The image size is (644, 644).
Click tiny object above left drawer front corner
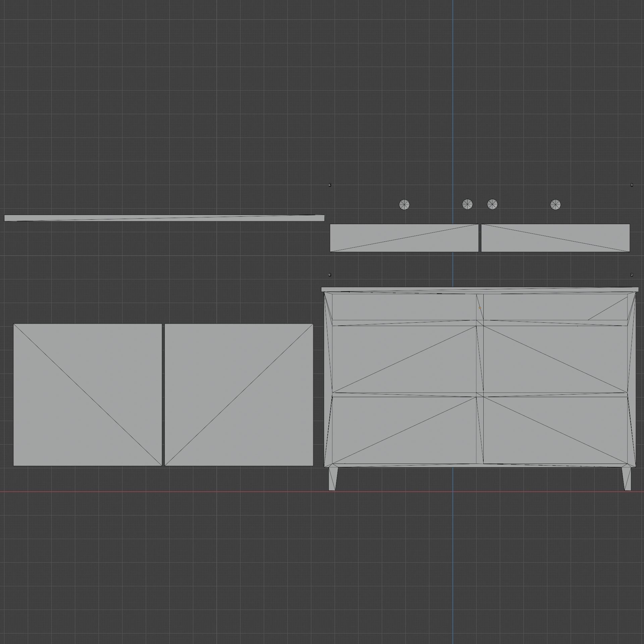click(x=330, y=185)
